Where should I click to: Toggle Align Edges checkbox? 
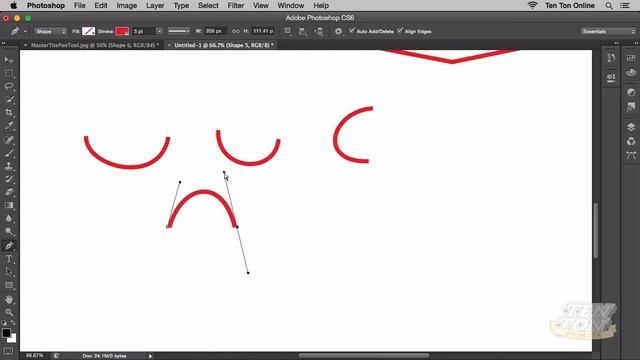pos(400,31)
